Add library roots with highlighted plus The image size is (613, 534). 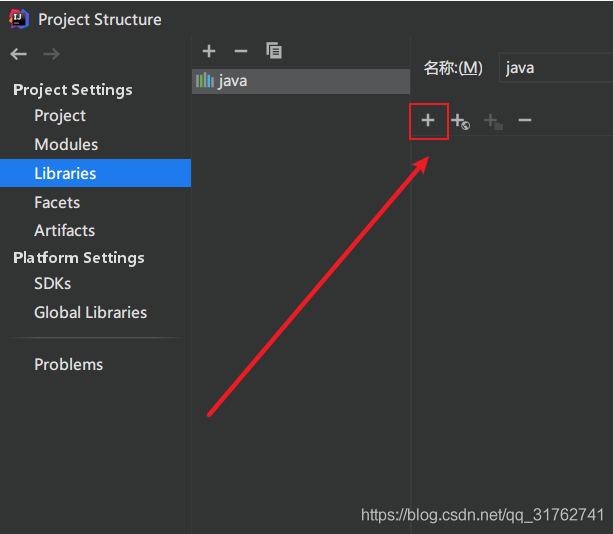click(428, 121)
